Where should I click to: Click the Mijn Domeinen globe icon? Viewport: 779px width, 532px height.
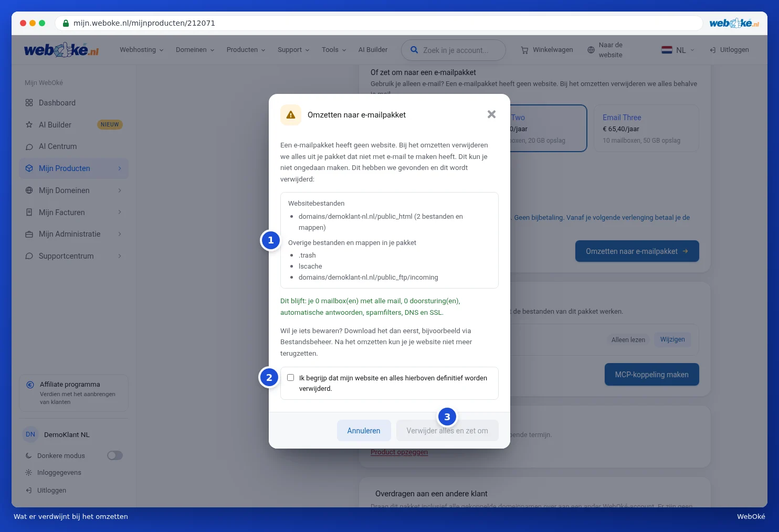[29, 190]
